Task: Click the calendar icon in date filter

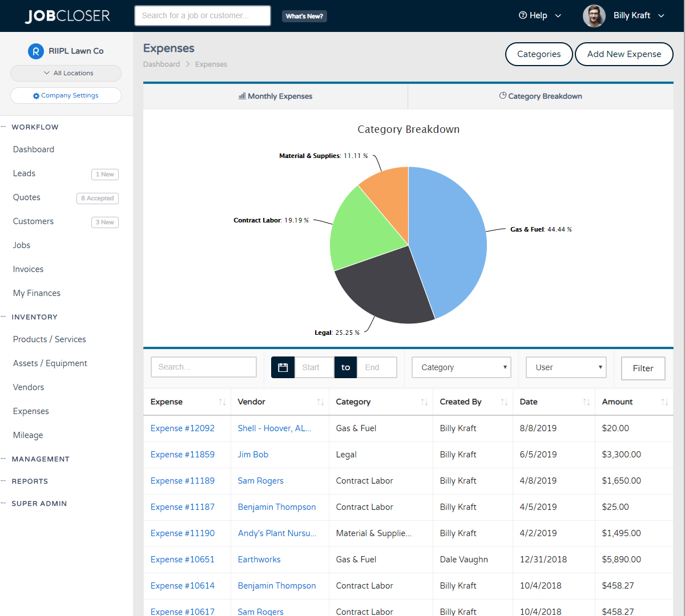Action: [x=283, y=367]
